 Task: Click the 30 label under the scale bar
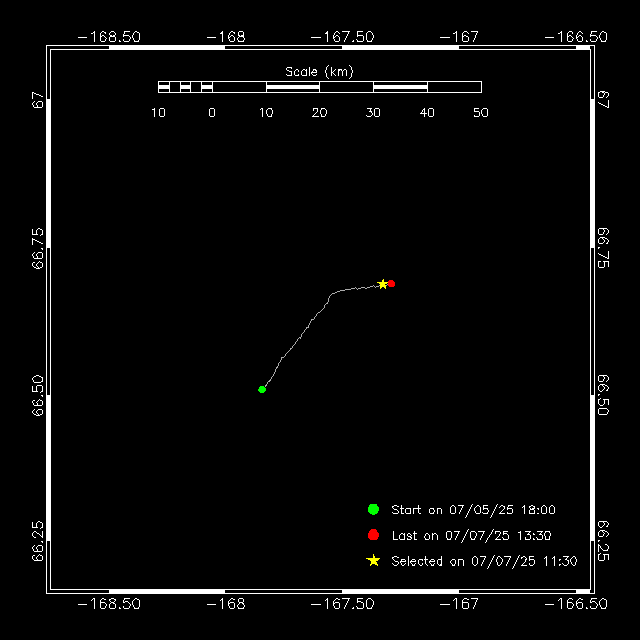click(x=373, y=113)
